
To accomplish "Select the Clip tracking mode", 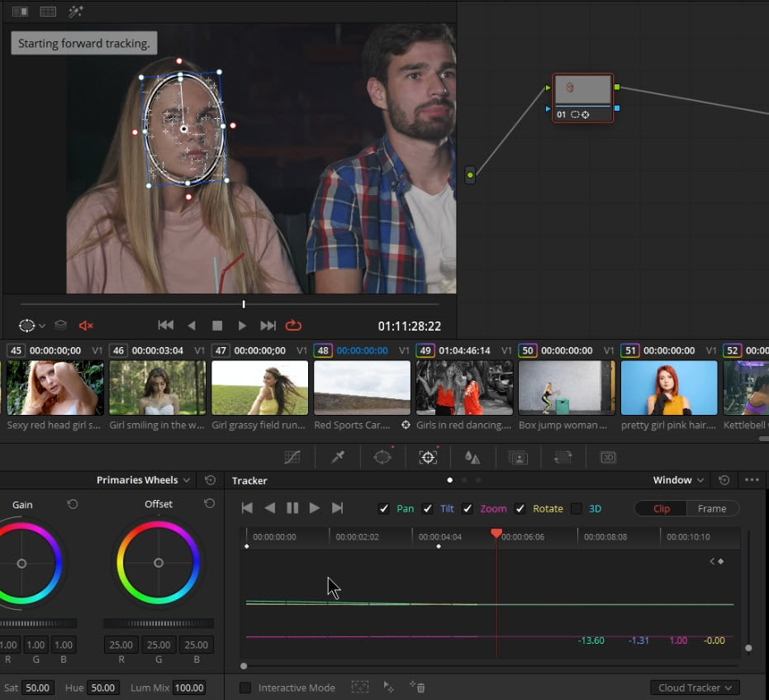I will 661,509.
